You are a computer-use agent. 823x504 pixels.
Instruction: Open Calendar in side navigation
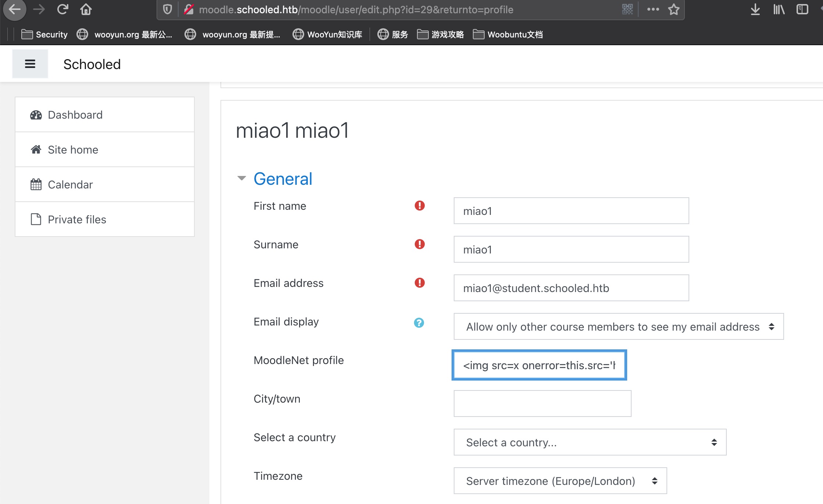pyautogui.click(x=70, y=184)
